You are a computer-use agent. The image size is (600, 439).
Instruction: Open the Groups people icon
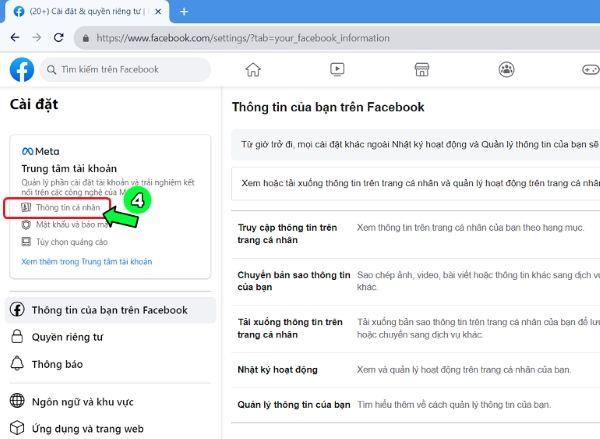point(507,69)
